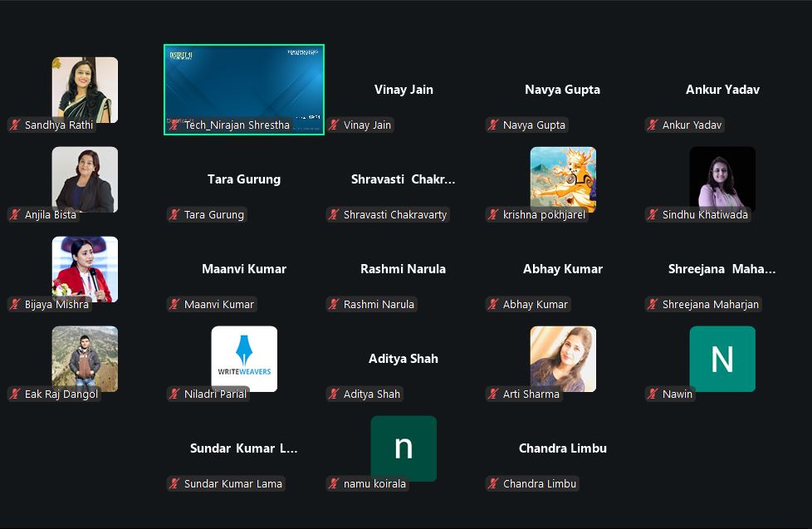Click the muted mic icon beside Sandhya Rathi
The image size is (812, 529).
(15, 125)
